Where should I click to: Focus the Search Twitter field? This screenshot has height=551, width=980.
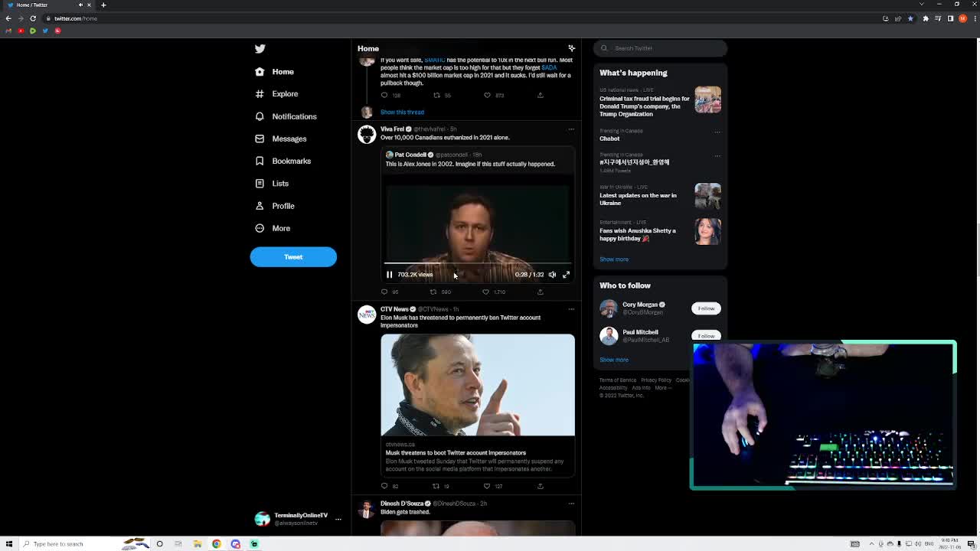[x=661, y=48]
